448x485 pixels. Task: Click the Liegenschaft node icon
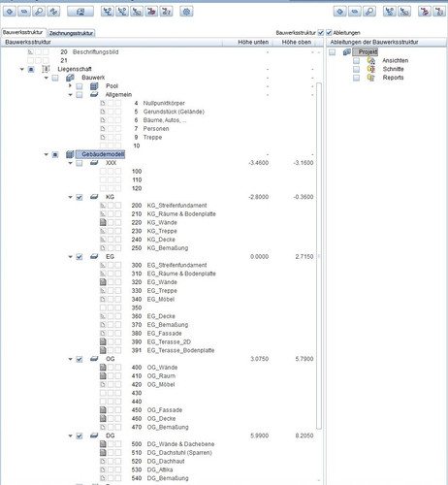click(46, 69)
